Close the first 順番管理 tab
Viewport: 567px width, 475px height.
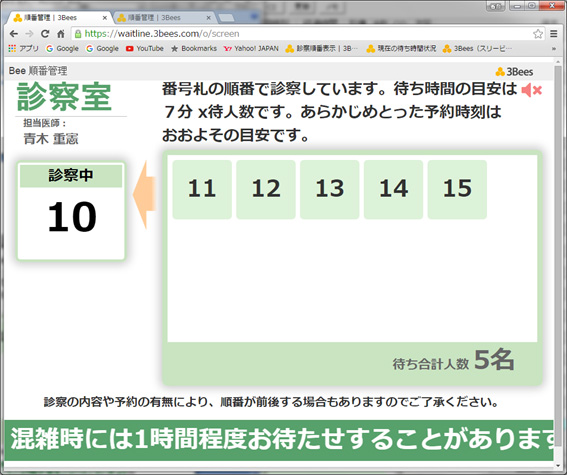pos(105,18)
